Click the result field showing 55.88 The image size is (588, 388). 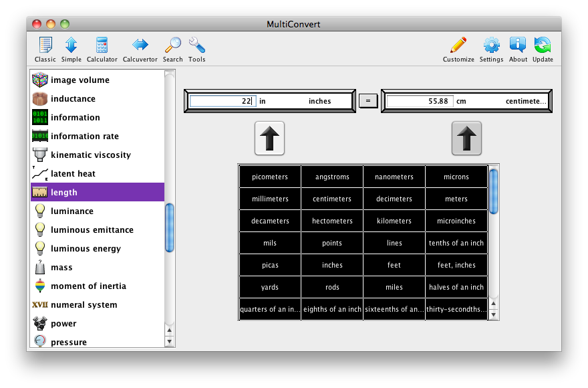(x=420, y=101)
